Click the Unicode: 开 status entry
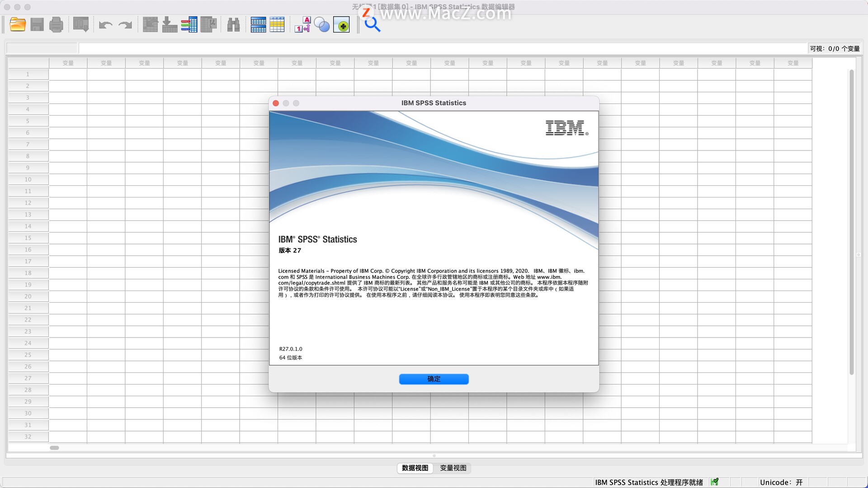868x488 pixels. 781,482
